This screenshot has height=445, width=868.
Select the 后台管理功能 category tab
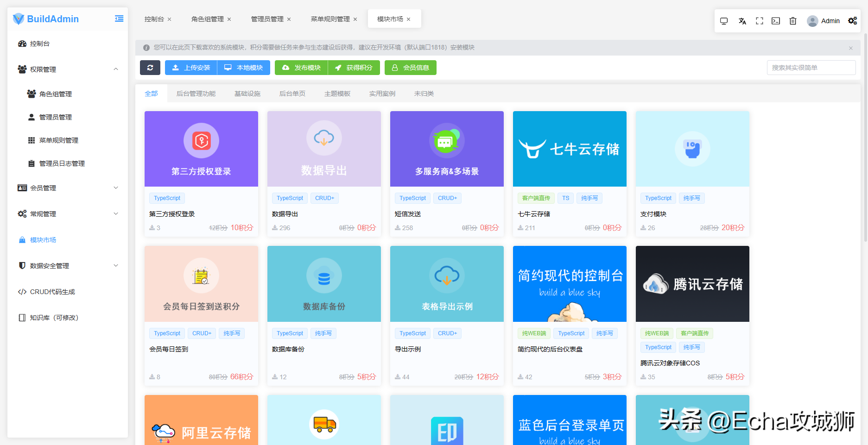coord(196,94)
